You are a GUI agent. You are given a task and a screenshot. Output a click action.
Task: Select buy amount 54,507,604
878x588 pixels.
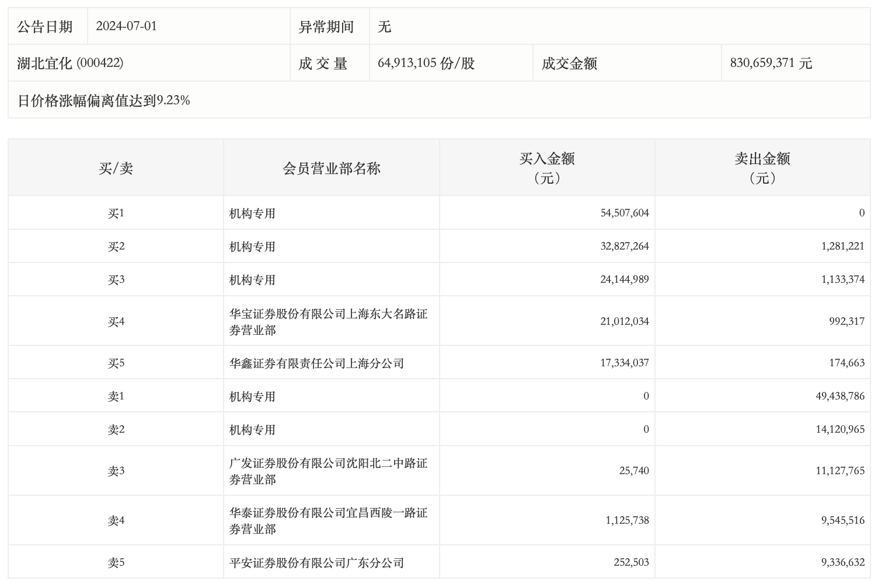(x=624, y=213)
